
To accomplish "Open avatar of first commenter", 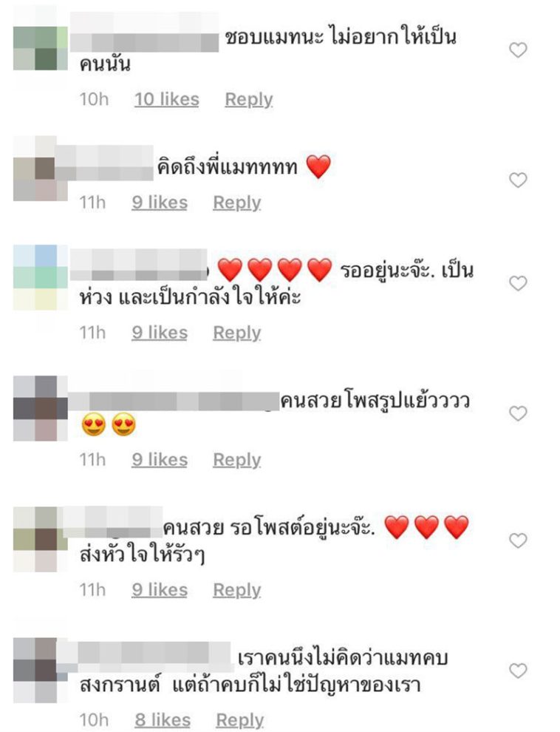I will (x=41, y=49).
